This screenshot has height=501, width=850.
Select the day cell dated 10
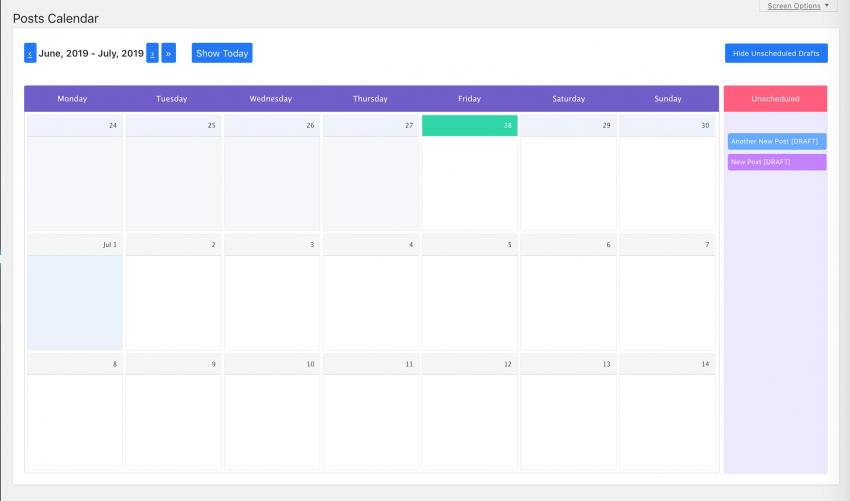(x=272, y=412)
